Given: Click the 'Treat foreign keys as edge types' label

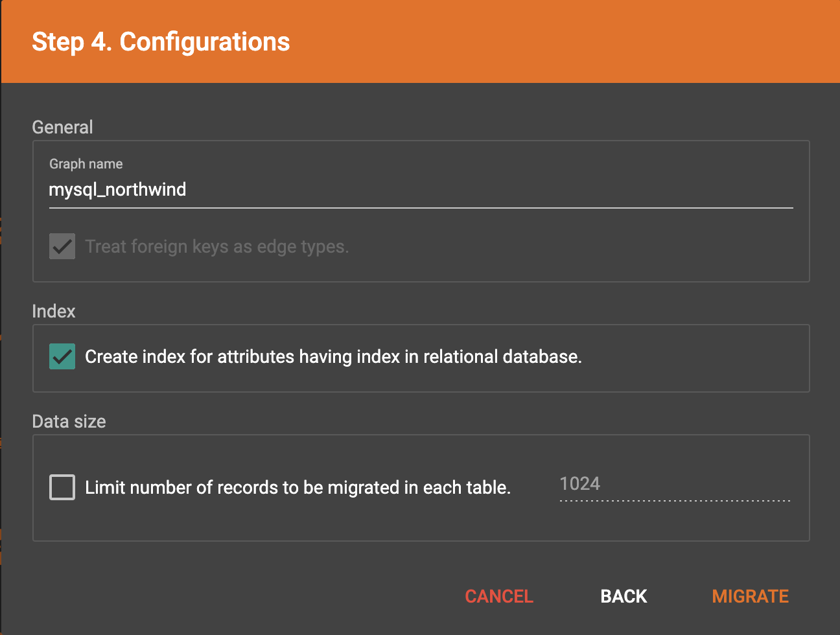Looking at the screenshot, I should [x=217, y=247].
